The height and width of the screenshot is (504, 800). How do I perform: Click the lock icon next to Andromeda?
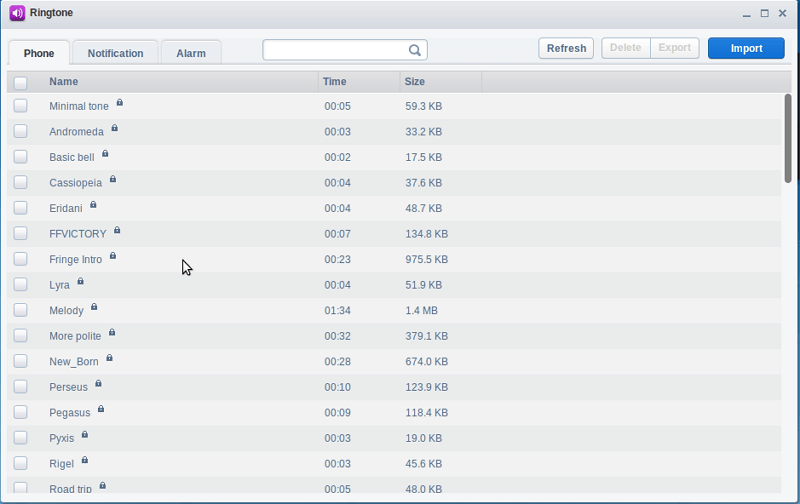(x=115, y=128)
